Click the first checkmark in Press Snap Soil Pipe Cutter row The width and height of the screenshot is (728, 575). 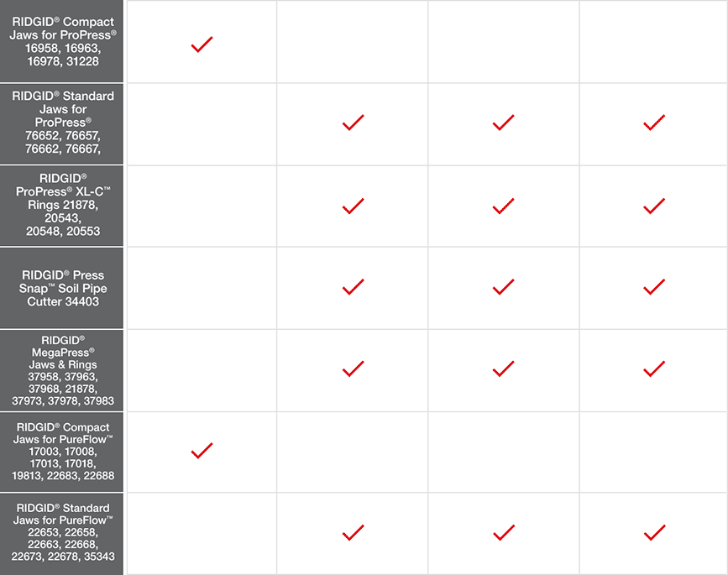click(x=354, y=287)
